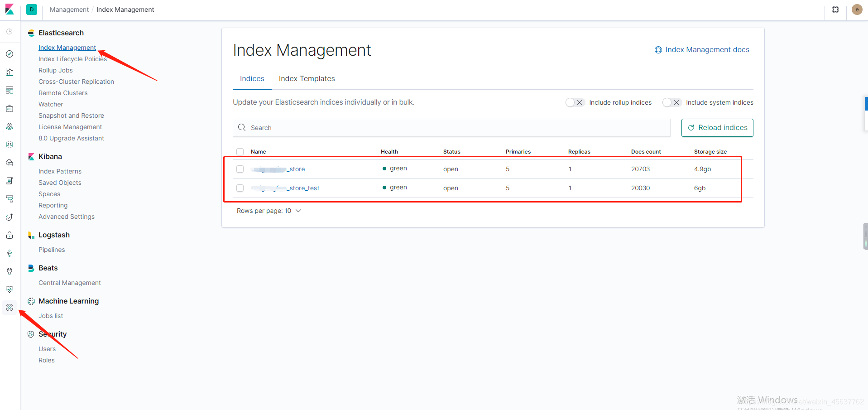The width and height of the screenshot is (868, 410).
Task: Switch to the Indices tab
Action: tap(252, 79)
